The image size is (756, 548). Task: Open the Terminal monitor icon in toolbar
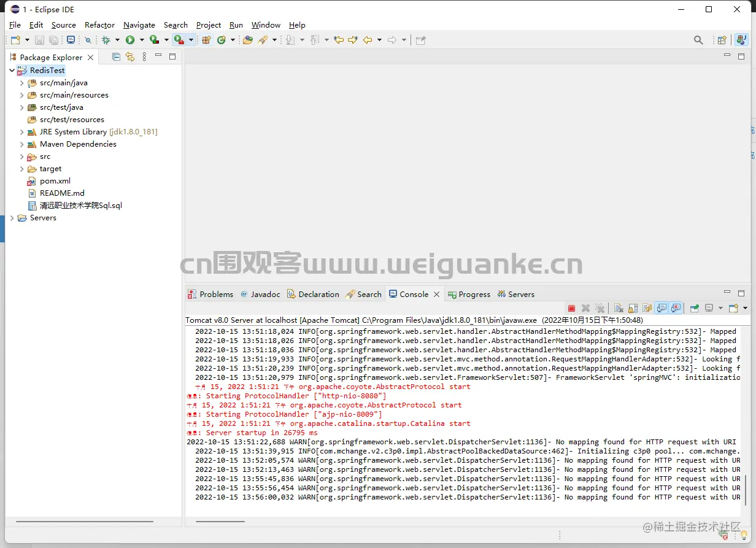71,40
